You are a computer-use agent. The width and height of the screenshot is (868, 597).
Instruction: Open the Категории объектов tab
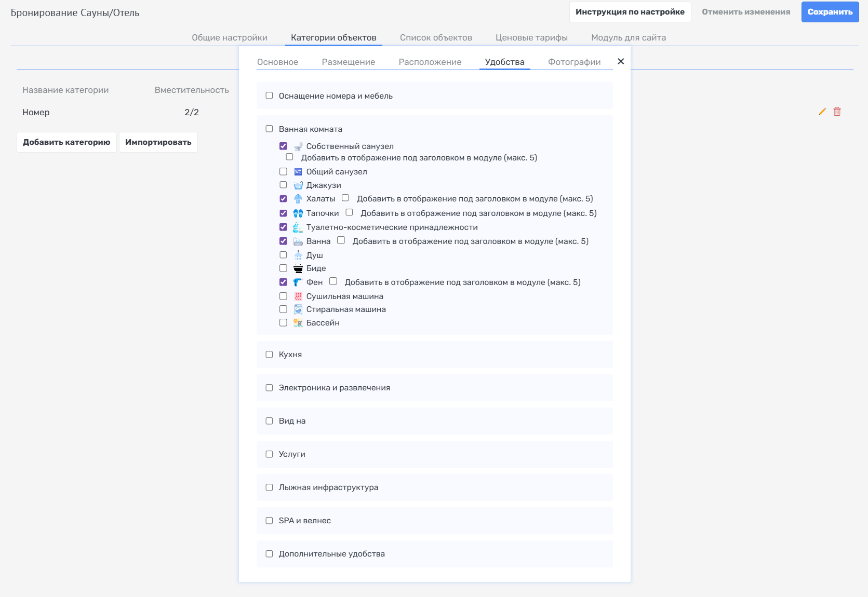coord(333,38)
